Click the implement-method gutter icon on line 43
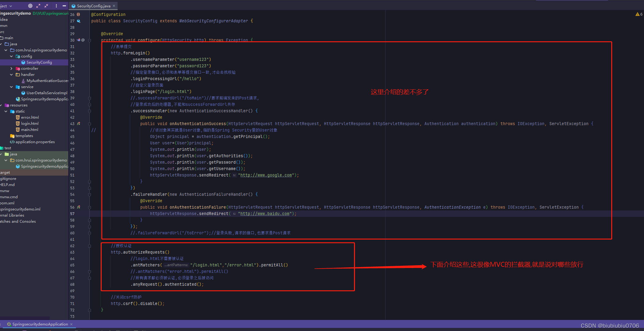Screen dimensions: 644x331 [x=78, y=124]
